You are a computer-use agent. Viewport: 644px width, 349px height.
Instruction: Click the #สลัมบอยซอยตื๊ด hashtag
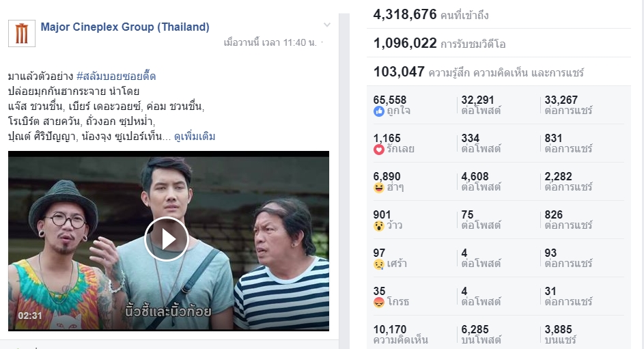tap(116, 76)
